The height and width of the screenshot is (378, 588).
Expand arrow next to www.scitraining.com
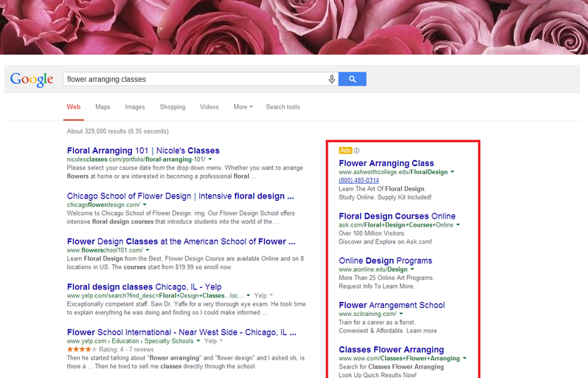[x=401, y=314]
